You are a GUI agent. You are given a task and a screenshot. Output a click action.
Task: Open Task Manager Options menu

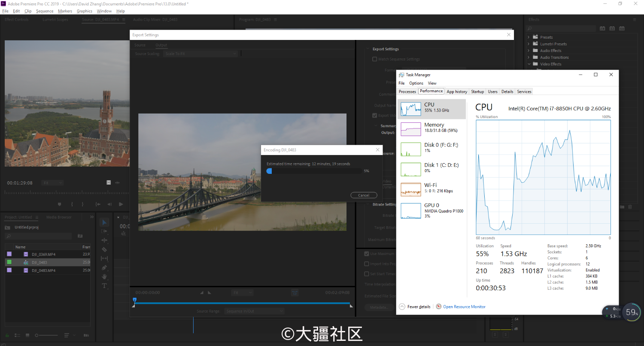coord(416,83)
